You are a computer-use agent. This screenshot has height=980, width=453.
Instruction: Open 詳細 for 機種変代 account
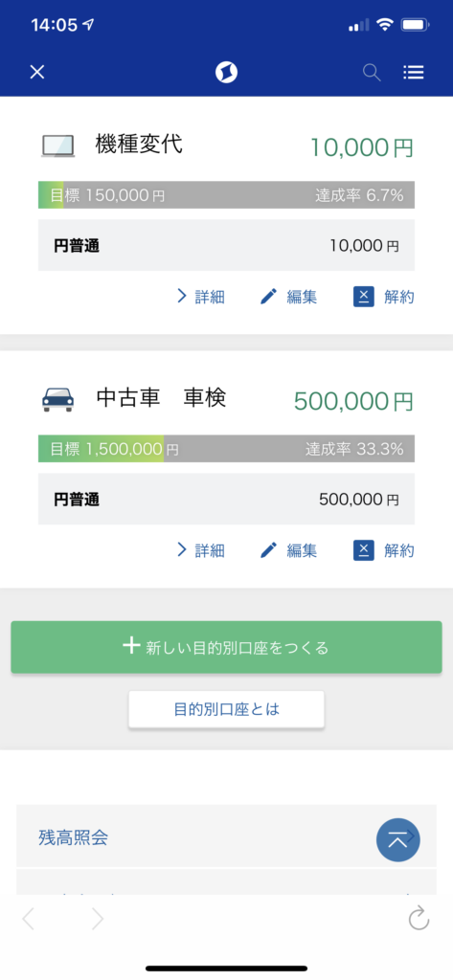coord(201,297)
